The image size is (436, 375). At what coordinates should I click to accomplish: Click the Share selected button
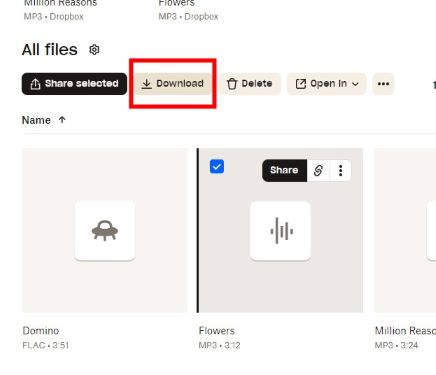point(74,84)
